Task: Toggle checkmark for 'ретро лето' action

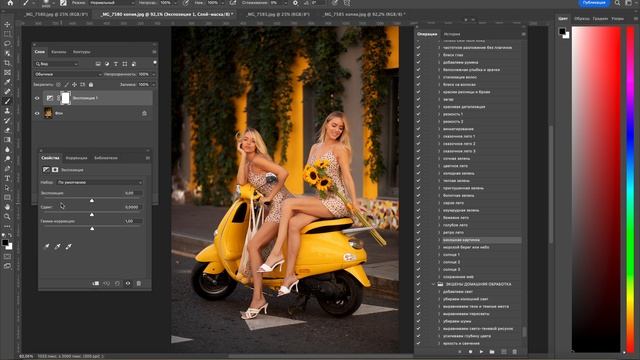Action: point(418,232)
